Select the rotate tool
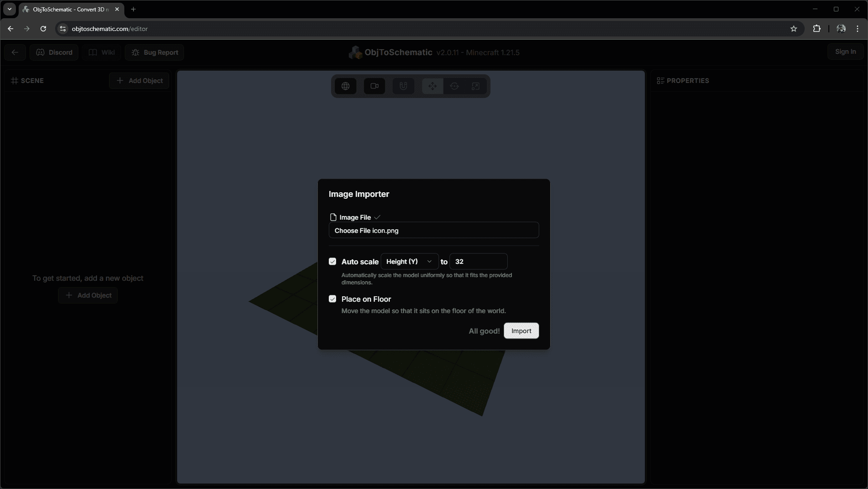The width and height of the screenshot is (868, 489). click(x=454, y=86)
